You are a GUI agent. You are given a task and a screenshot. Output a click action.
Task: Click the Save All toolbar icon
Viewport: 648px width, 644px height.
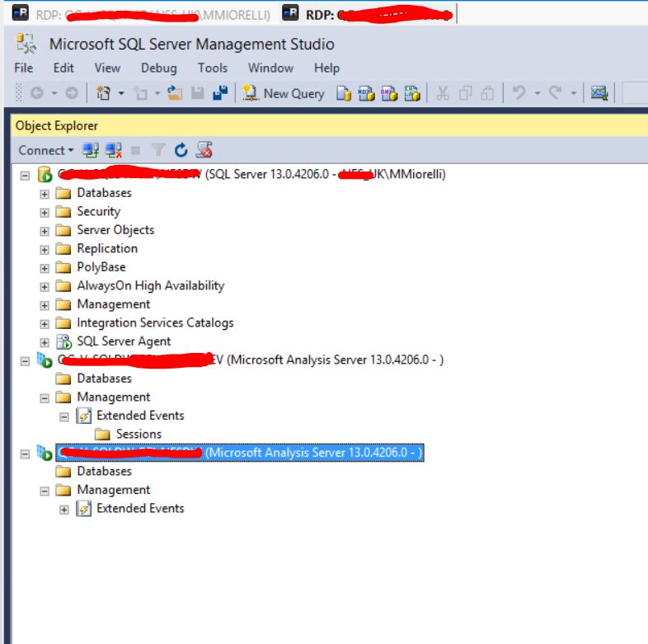click(220, 93)
